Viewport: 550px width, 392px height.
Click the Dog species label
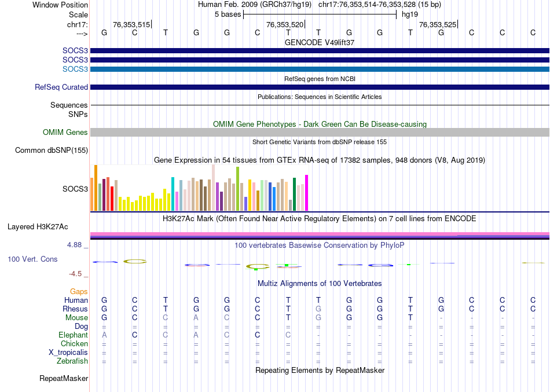82,327
